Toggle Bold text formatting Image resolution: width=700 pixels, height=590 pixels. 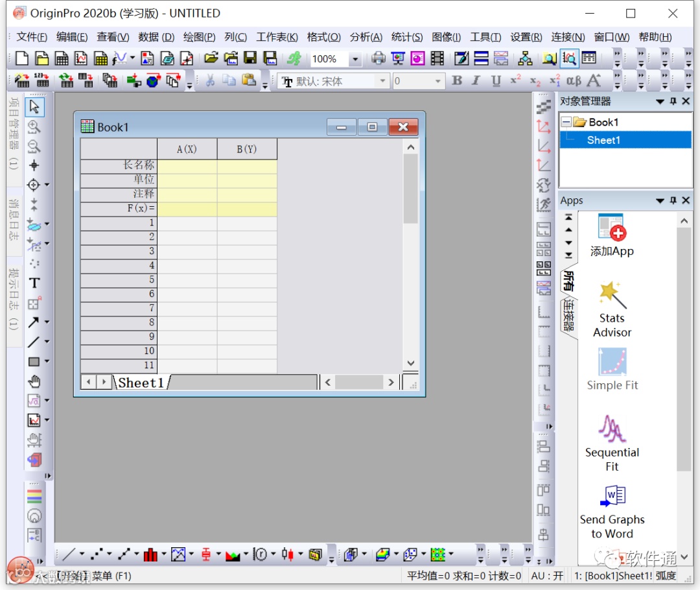457,80
